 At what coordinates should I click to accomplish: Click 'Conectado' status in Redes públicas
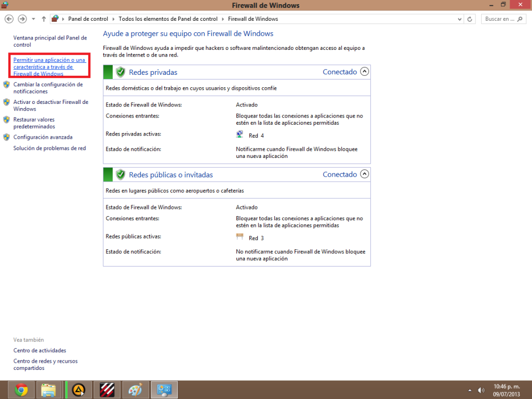340,175
